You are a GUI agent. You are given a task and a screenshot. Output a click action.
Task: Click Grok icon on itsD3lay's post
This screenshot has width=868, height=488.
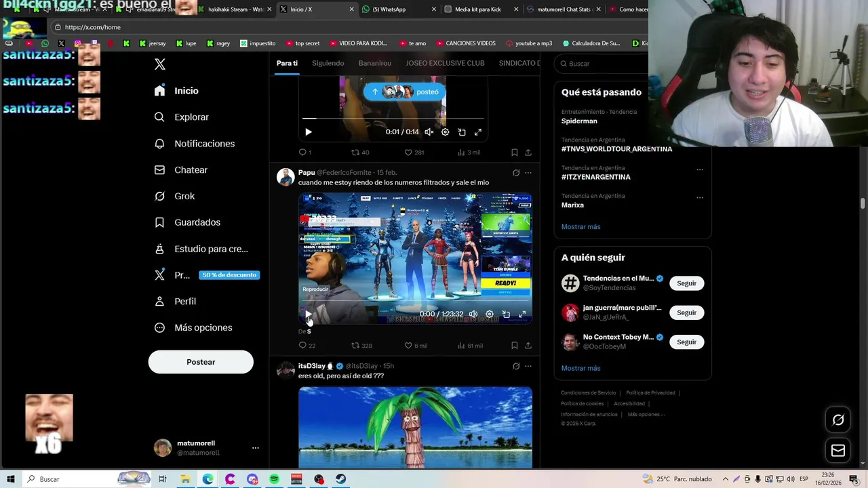516,366
